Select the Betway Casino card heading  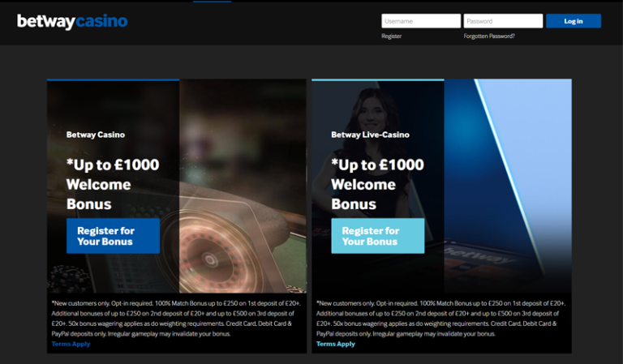[x=96, y=135]
